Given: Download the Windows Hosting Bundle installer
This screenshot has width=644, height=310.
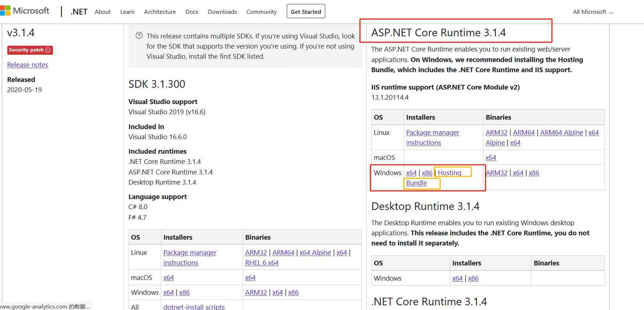Looking at the screenshot, I should pos(449,173).
